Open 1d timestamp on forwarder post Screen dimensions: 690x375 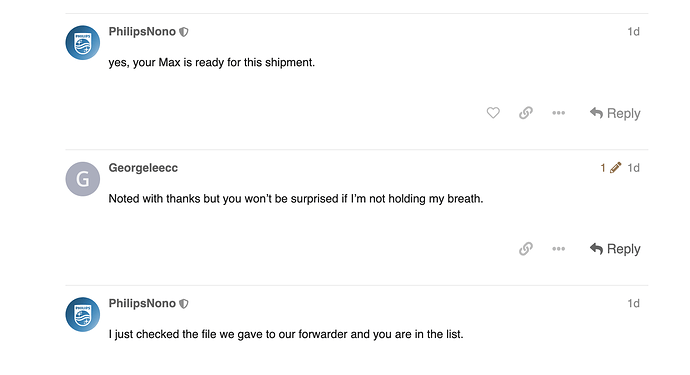pyautogui.click(x=633, y=303)
